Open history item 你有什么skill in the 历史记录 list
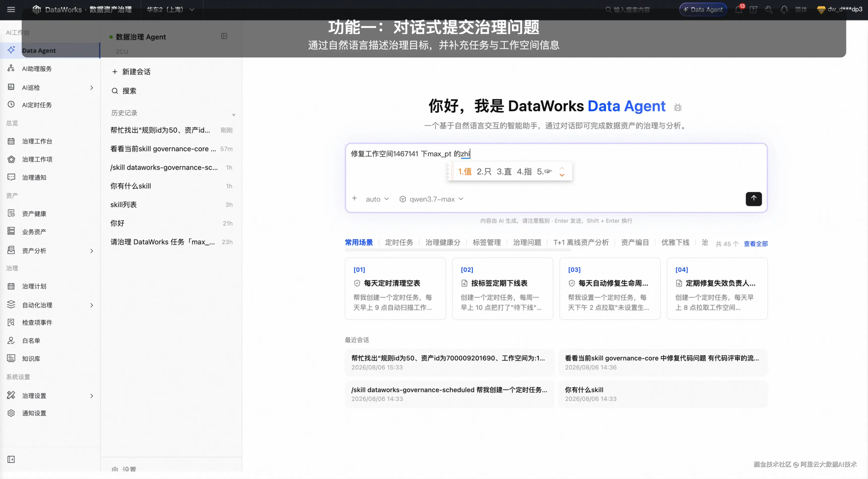 tap(172, 186)
